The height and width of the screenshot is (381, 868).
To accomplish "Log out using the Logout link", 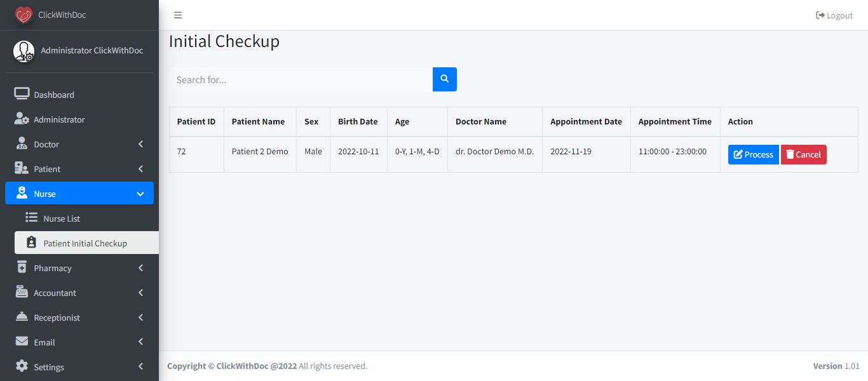I will (x=834, y=15).
